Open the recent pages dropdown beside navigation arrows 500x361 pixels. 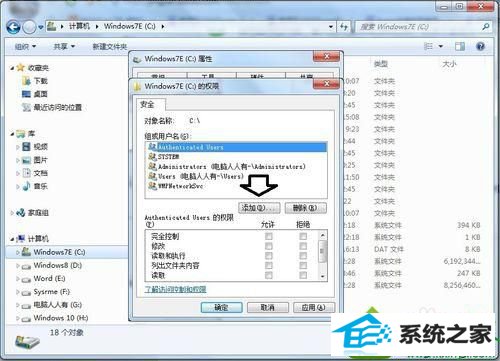click(40, 27)
